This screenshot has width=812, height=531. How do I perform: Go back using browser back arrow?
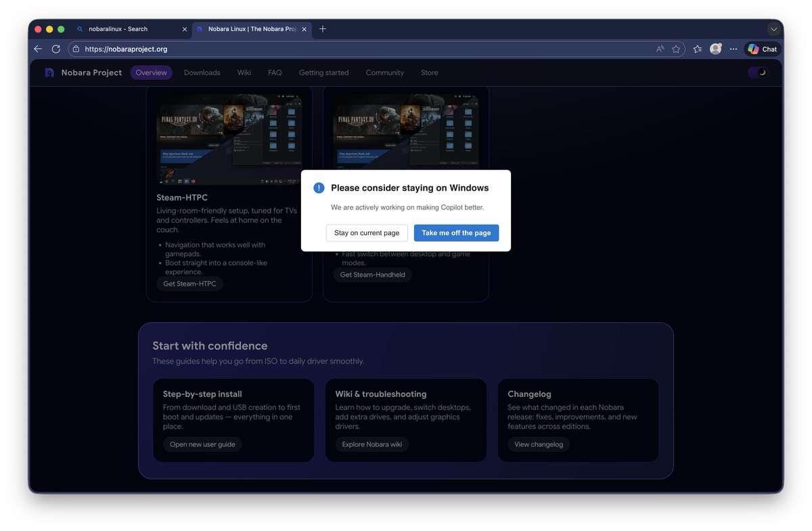pyautogui.click(x=38, y=49)
